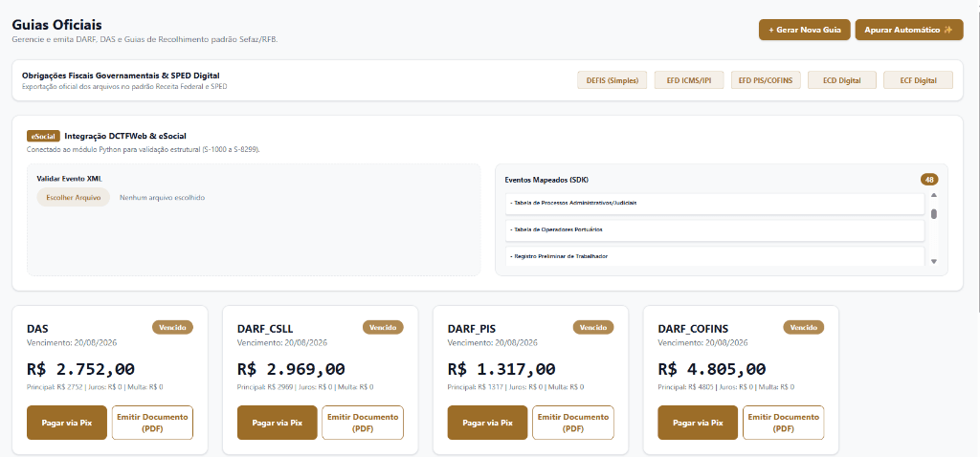
Task: Pay DAS via Pix
Action: pos(67,423)
